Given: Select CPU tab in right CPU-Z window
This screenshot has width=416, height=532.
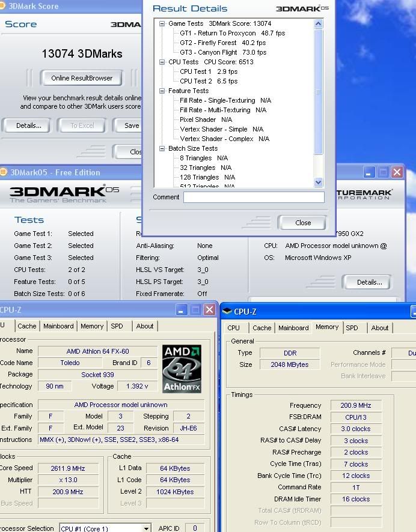Looking at the screenshot, I should 233,328.
